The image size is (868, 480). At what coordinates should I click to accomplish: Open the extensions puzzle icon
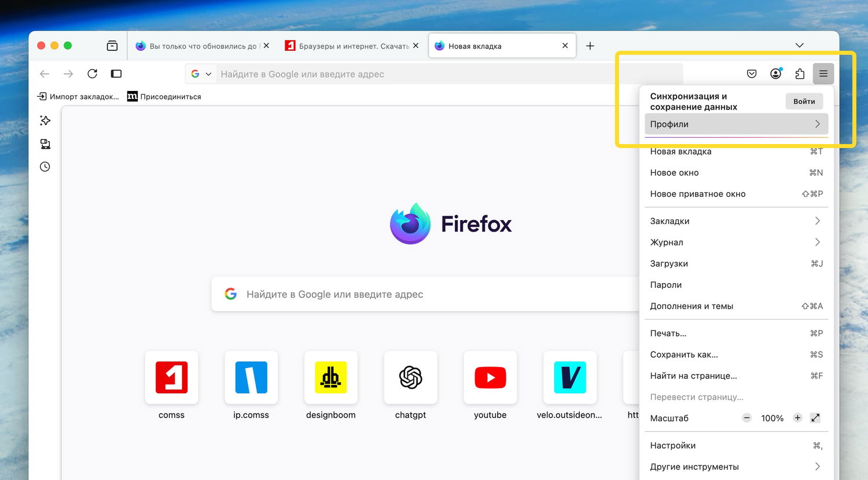(x=800, y=74)
